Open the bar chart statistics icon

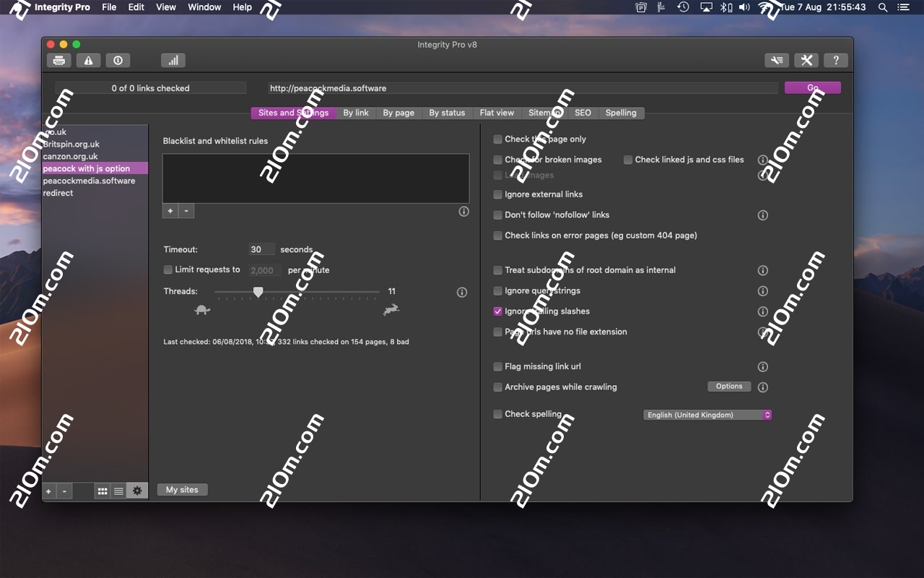pyautogui.click(x=173, y=61)
